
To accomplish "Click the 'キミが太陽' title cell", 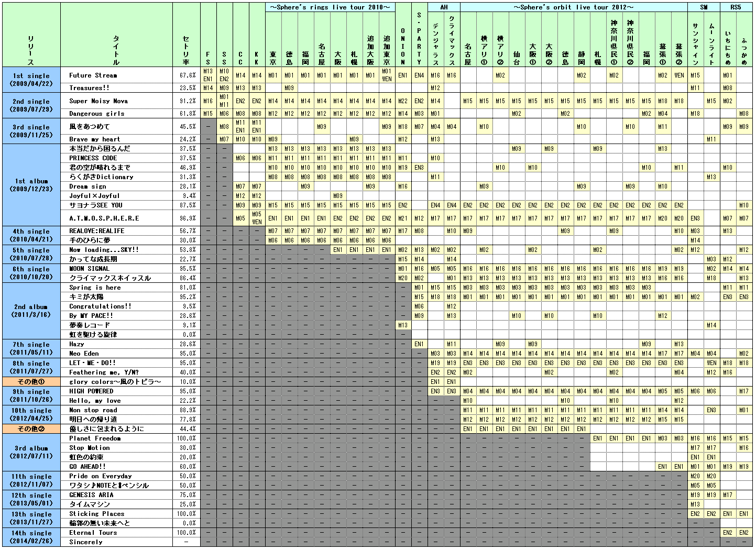I will point(116,297).
